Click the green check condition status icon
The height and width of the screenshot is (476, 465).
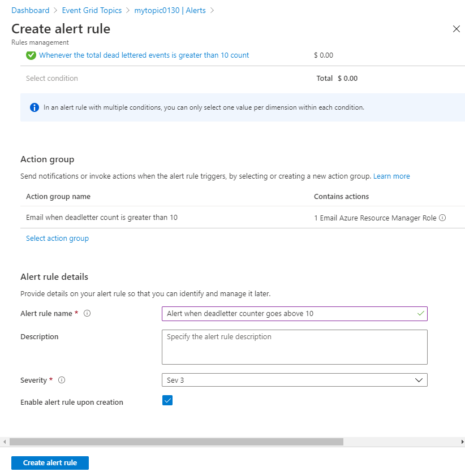[31, 55]
